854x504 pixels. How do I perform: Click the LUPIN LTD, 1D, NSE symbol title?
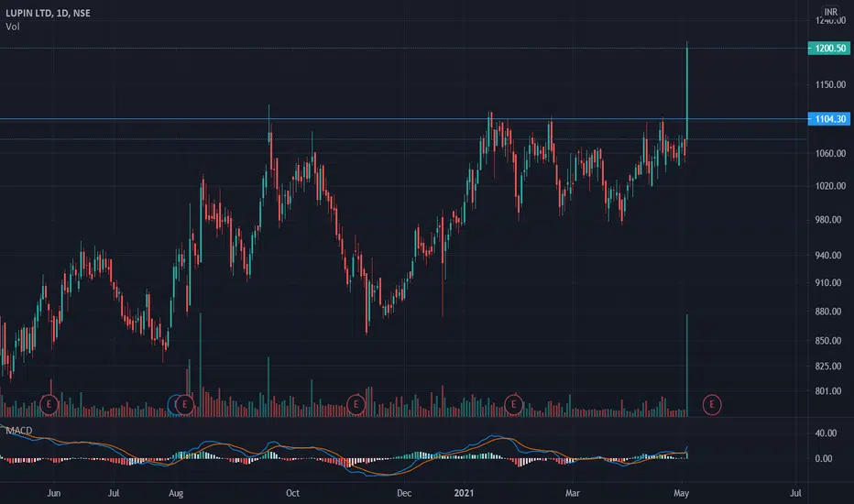pyautogui.click(x=48, y=13)
